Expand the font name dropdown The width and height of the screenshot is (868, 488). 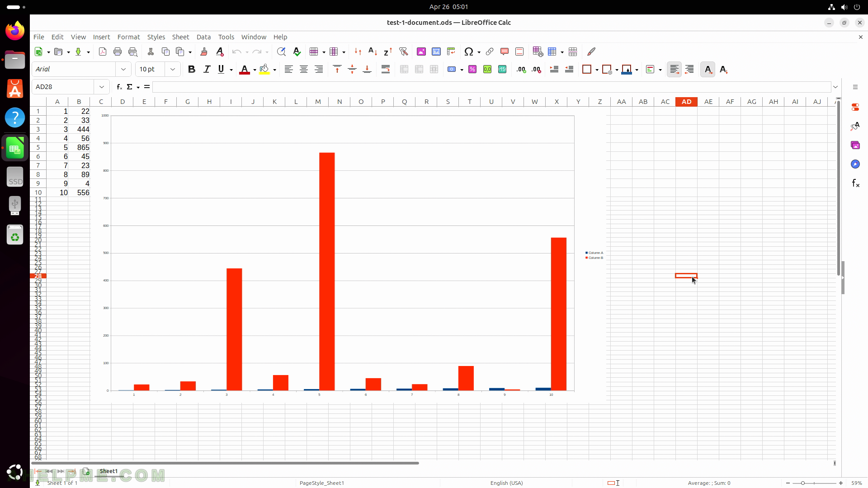click(123, 69)
